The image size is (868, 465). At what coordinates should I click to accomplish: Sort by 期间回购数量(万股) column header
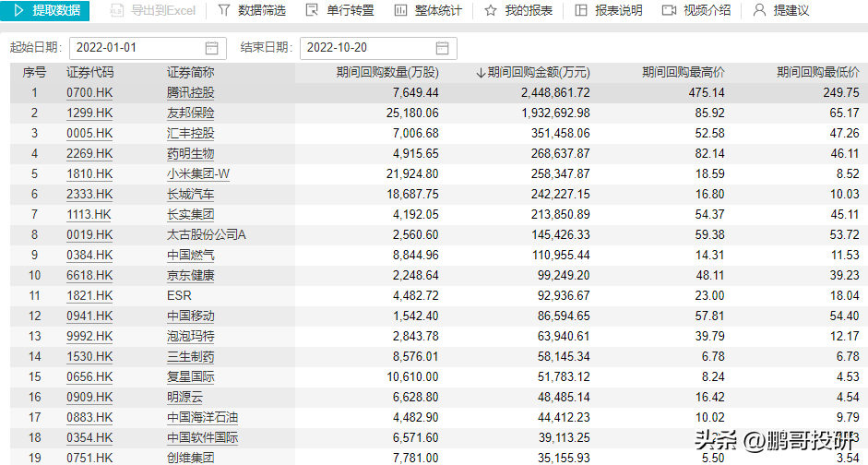[x=387, y=73]
